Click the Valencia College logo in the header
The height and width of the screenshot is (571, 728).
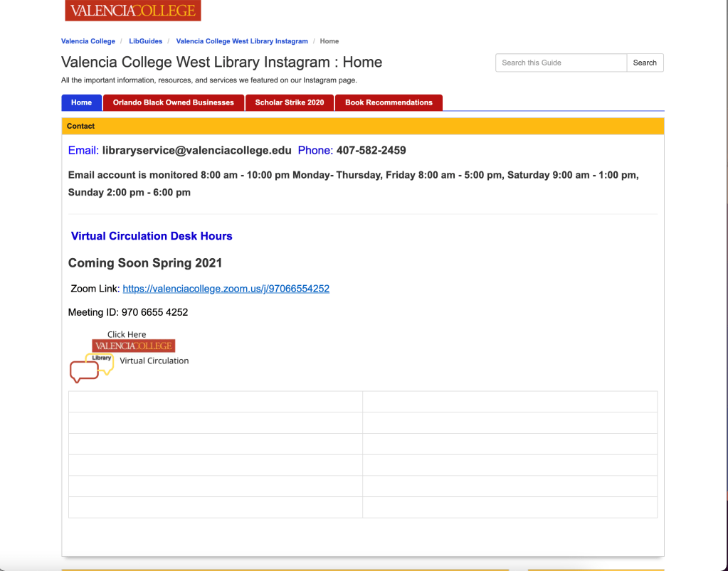(x=132, y=11)
